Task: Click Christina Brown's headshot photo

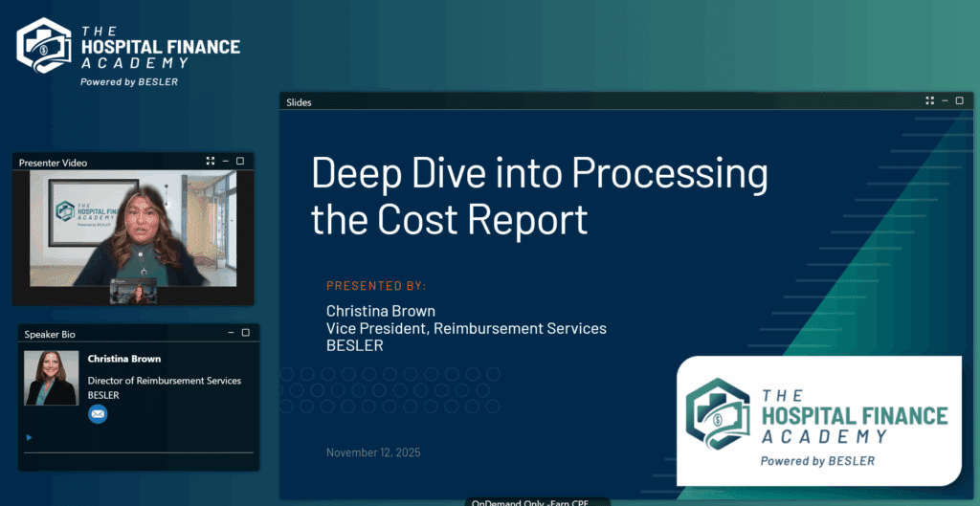Action: (x=52, y=378)
